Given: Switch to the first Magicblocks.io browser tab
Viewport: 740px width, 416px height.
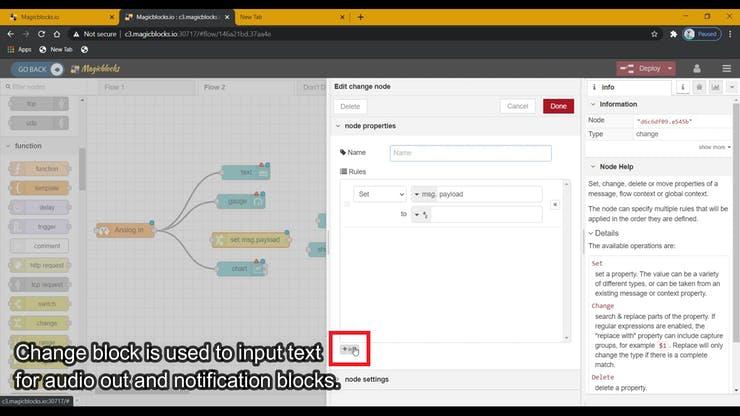Looking at the screenshot, I should 61,17.
